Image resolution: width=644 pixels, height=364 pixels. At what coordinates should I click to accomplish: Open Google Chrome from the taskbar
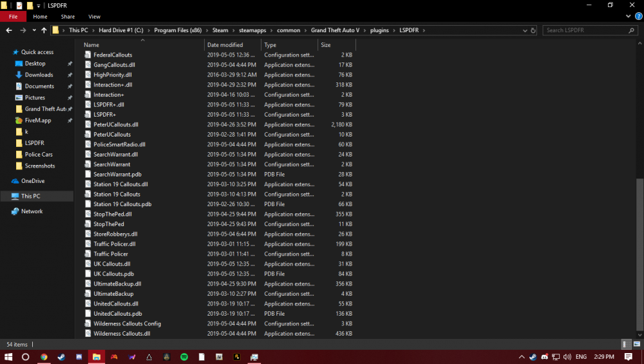click(x=44, y=357)
